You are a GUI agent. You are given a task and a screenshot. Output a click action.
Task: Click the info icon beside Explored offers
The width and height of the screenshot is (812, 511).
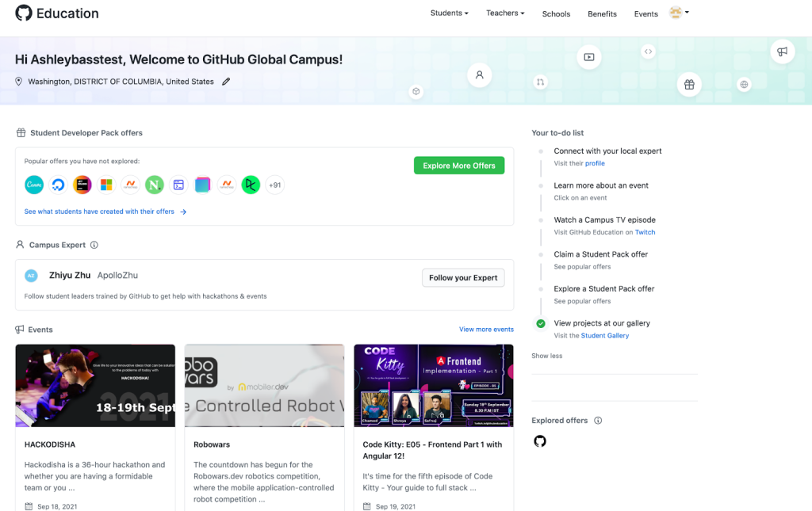(598, 421)
